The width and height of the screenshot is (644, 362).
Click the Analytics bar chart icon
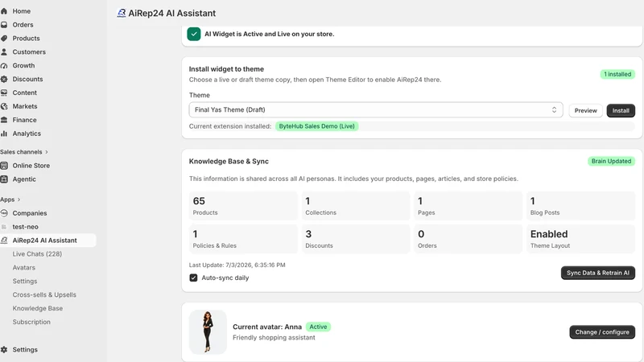tap(4, 134)
